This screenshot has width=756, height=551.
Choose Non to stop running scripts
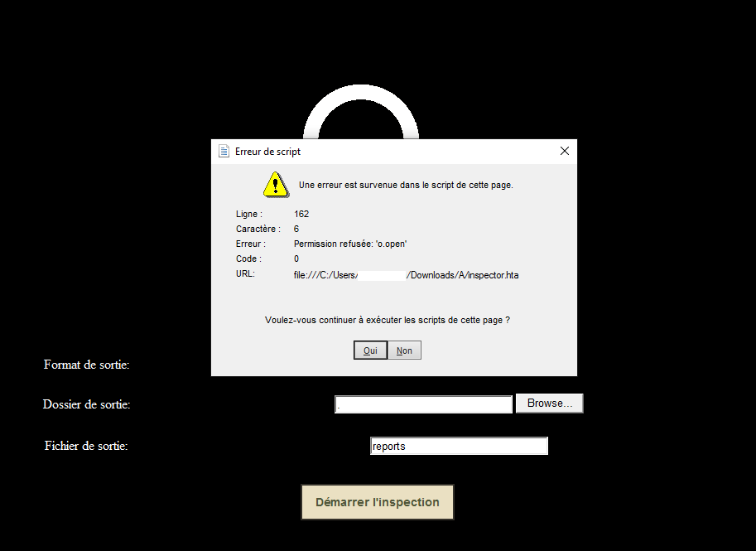(x=404, y=350)
